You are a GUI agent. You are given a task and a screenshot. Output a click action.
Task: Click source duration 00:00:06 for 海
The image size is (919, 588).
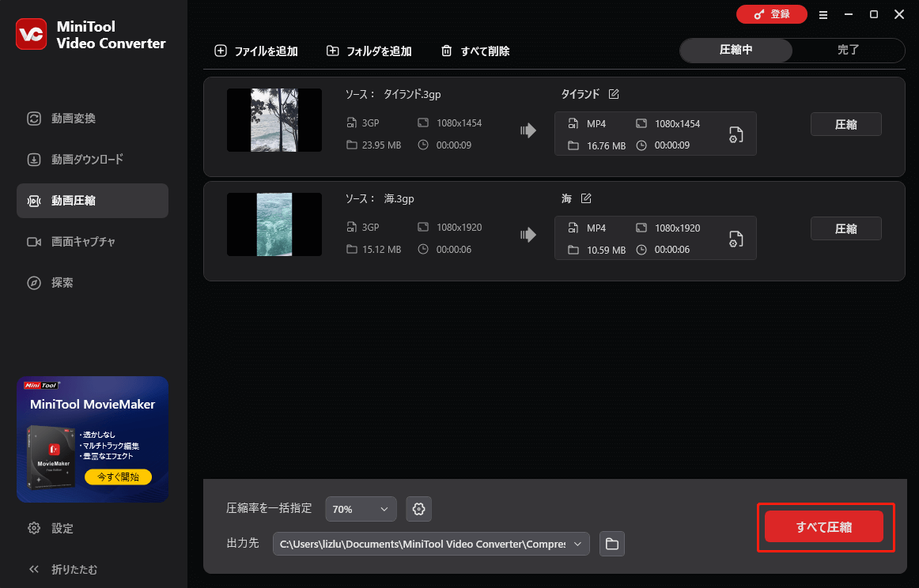454,250
